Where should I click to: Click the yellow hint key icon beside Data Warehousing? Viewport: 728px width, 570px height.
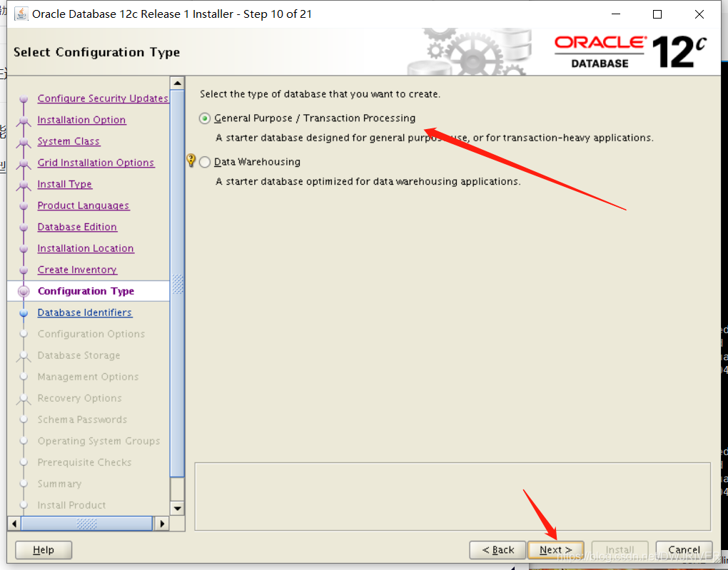click(x=191, y=160)
